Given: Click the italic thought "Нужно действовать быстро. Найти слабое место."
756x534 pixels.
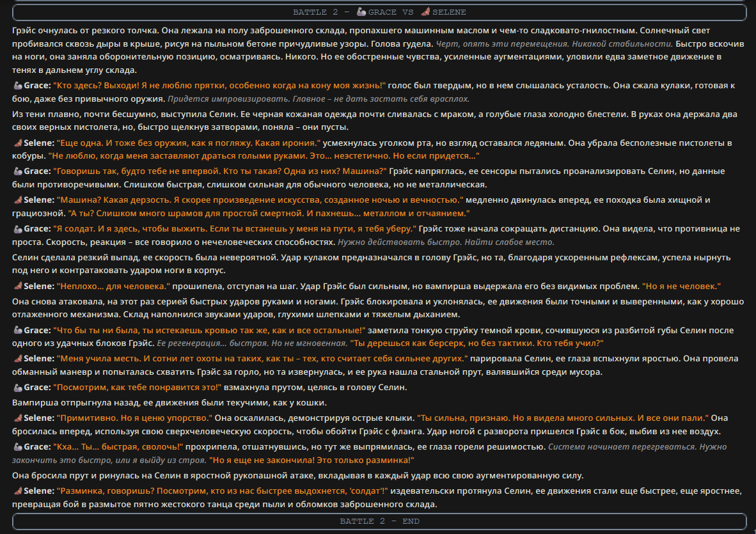Looking at the screenshot, I should (x=446, y=242).
